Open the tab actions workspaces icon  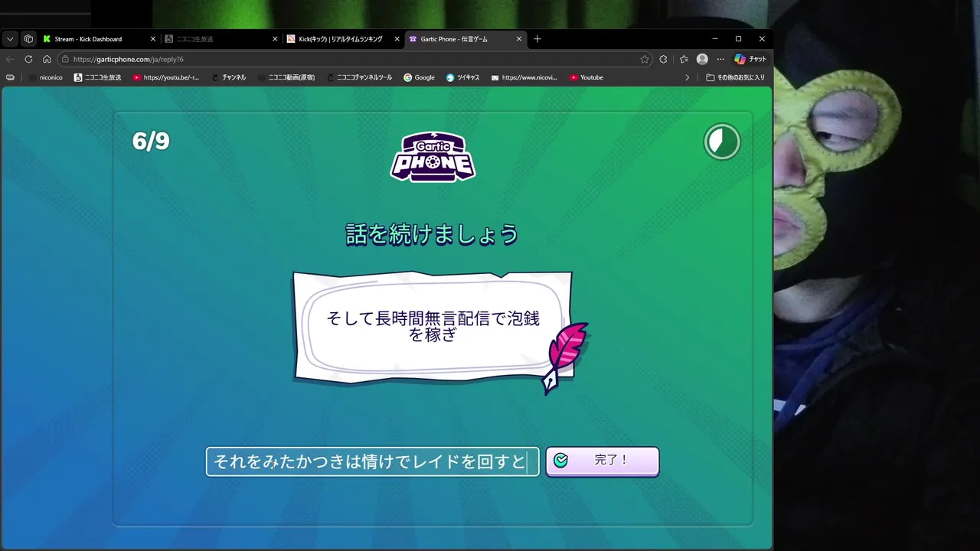pos(28,39)
